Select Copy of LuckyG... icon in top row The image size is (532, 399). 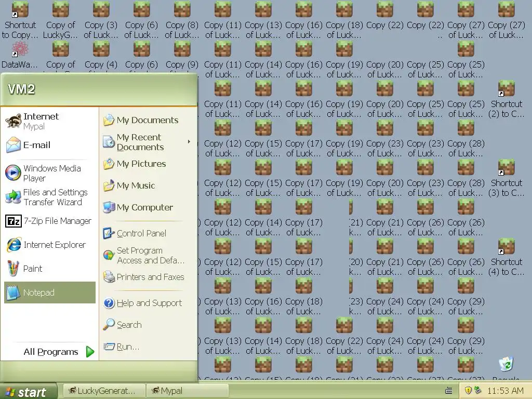(x=60, y=20)
